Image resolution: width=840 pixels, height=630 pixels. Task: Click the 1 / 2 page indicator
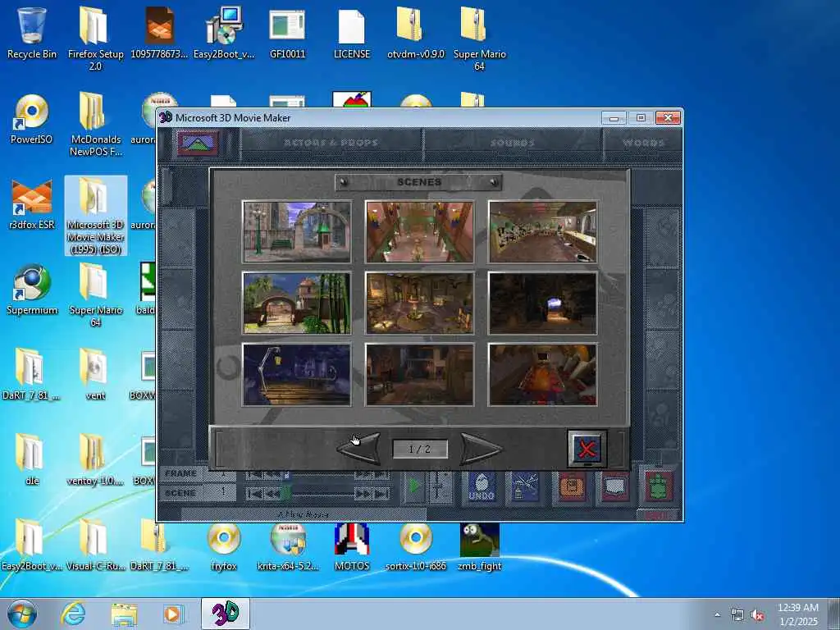click(x=420, y=449)
